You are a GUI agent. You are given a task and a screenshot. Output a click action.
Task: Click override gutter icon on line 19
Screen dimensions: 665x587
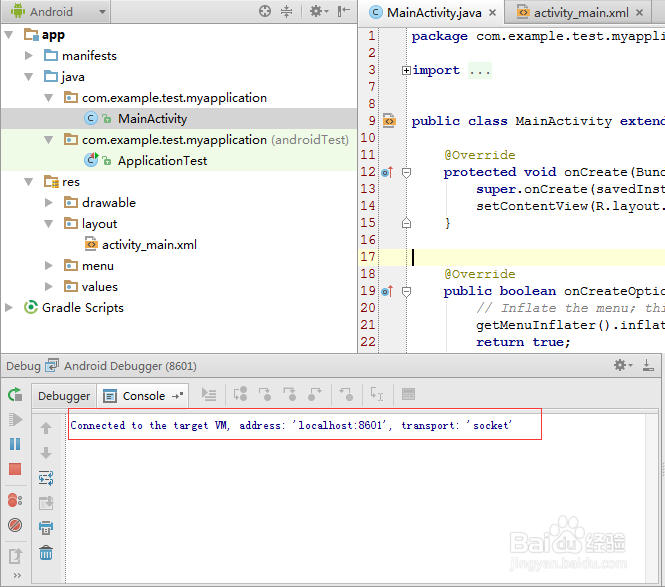387,291
